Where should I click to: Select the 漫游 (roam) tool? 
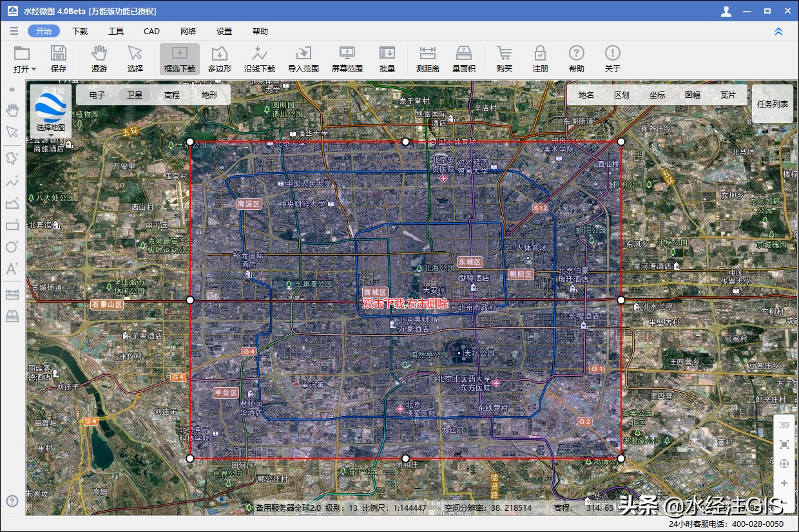click(99, 59)
